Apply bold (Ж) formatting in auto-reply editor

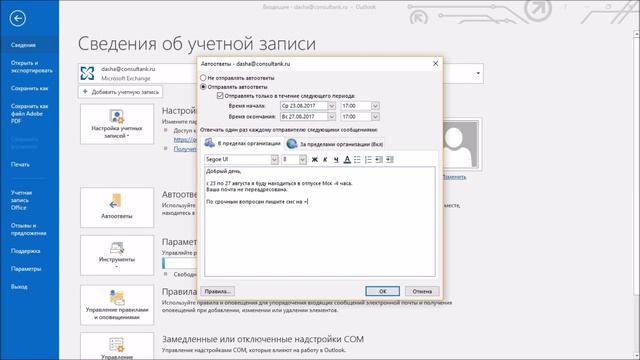pos(314,160)
